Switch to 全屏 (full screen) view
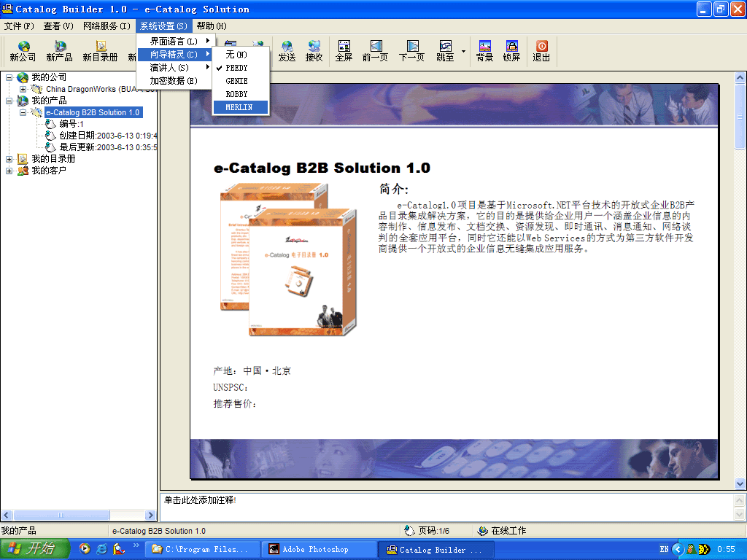The width and height of the screenshot is (747, 560). pos(344,51)
